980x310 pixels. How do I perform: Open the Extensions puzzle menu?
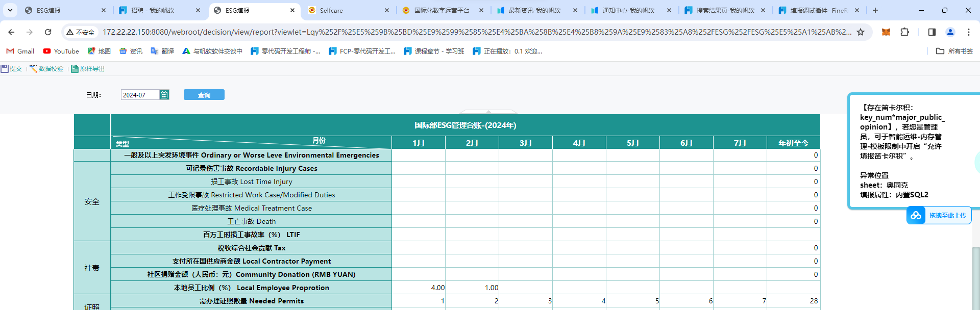click(x=904, y=32)
